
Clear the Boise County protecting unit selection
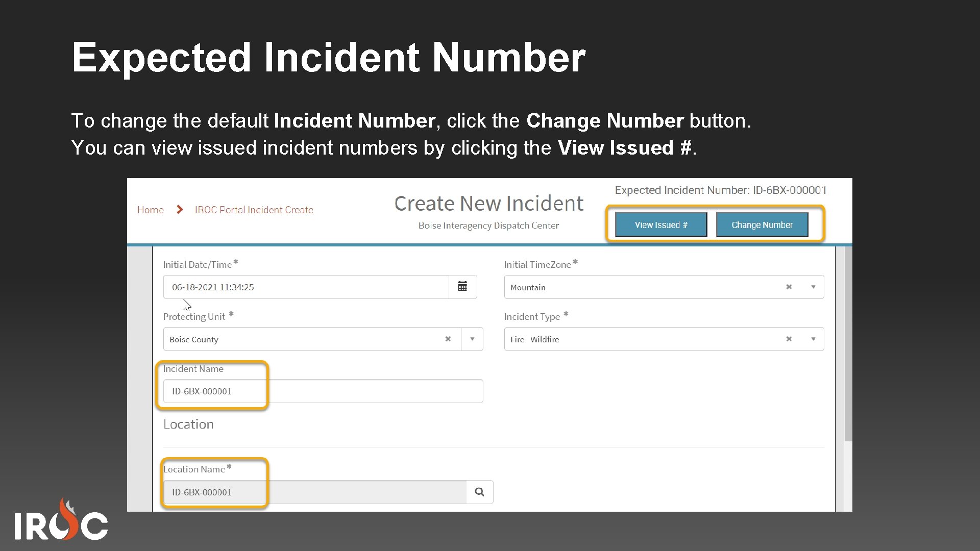[448, 339]
